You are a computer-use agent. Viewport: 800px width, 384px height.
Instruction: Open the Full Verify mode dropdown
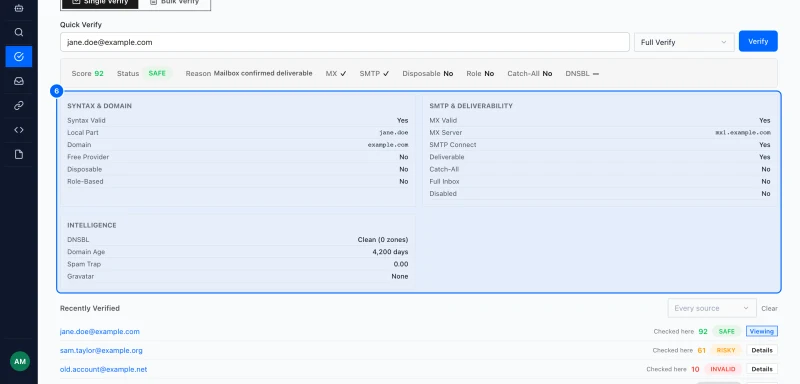click(684, 42)
